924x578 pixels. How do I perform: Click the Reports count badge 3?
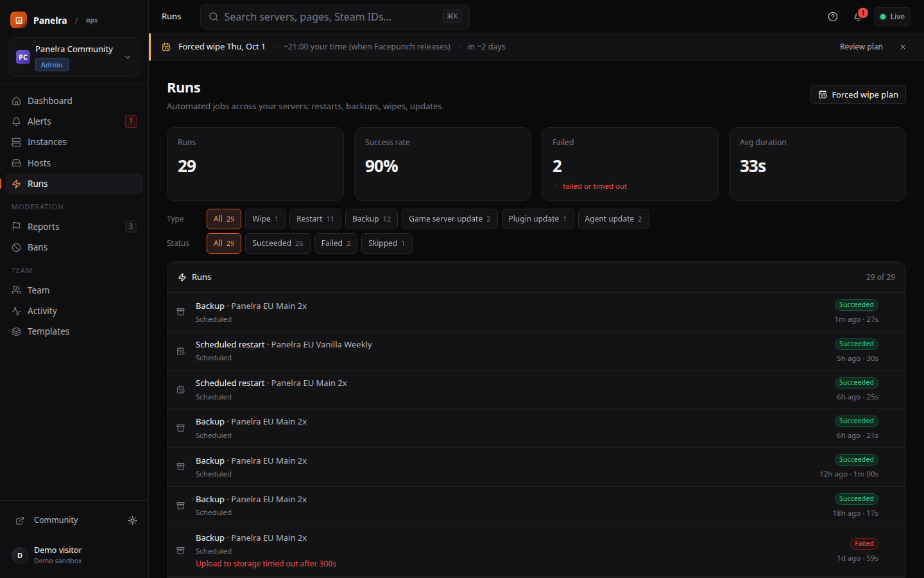pyautogui.click(x=131, y=227)
